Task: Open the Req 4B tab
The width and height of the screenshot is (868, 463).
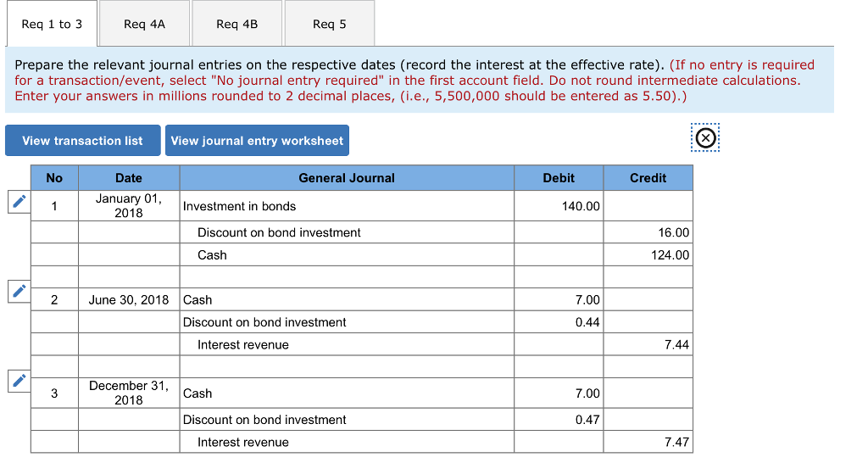Action: click(237, 24)
